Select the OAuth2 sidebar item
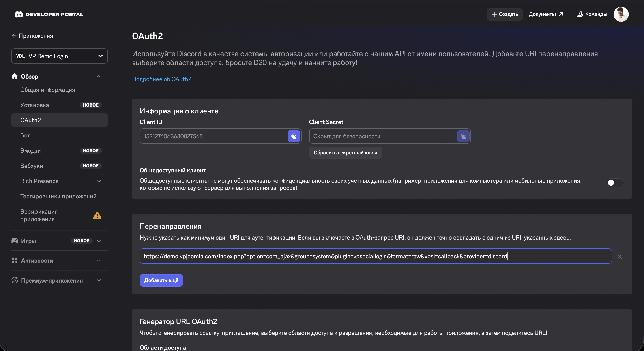 [x=60, y=120]
